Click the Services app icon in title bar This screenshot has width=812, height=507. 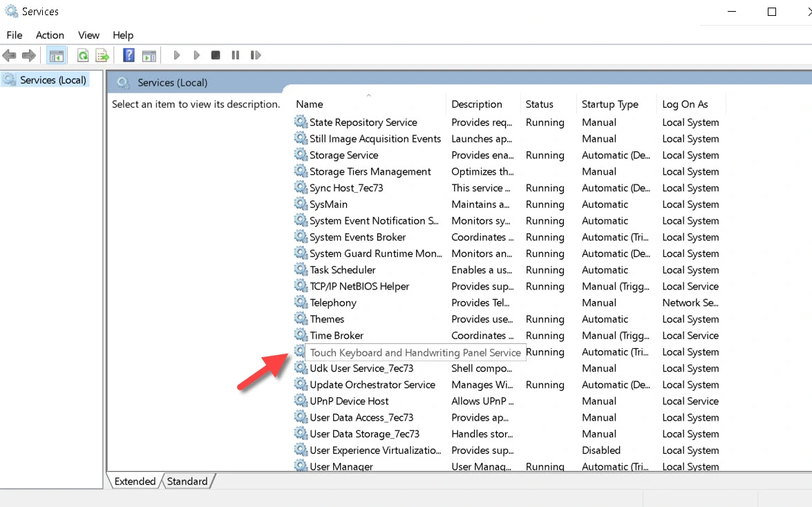click(x=11, y=11)
